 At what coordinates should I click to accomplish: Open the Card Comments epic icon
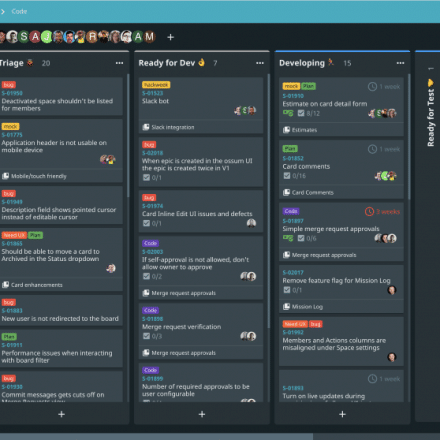(x=286, y=192)
